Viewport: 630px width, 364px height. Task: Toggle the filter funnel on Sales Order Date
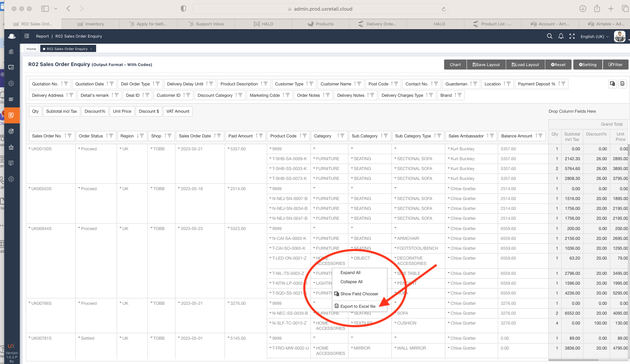coord(219,136)
